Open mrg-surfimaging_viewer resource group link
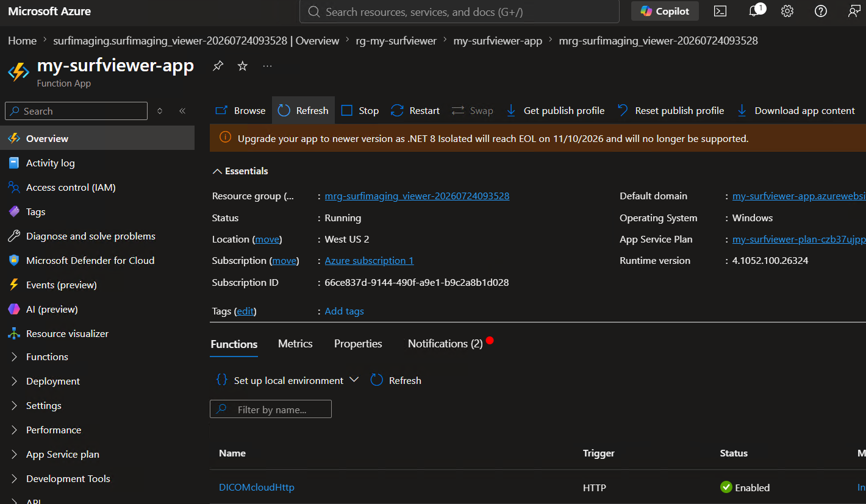866x504 pixels. (417, 196)
